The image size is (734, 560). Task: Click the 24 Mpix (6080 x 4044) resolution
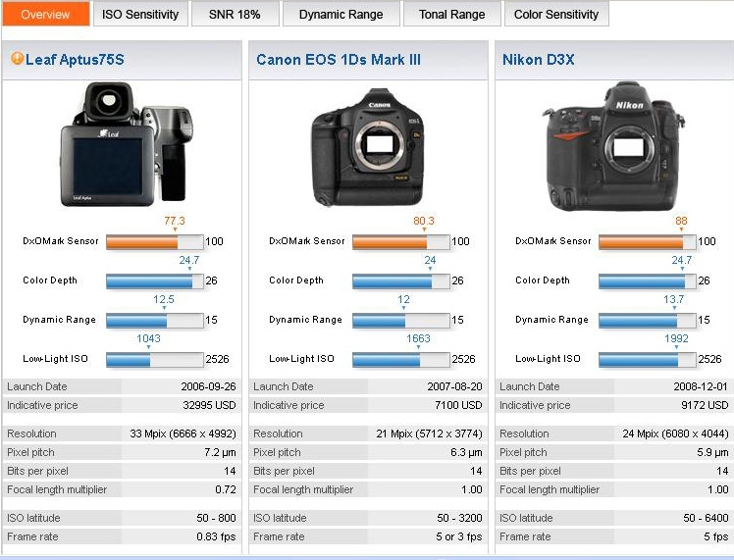tap(675, 433)
